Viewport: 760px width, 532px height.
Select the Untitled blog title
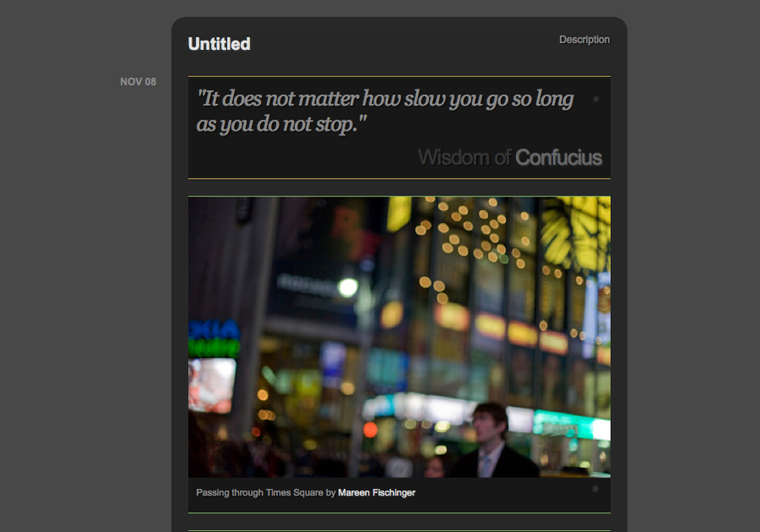click(x=218, y=43)
